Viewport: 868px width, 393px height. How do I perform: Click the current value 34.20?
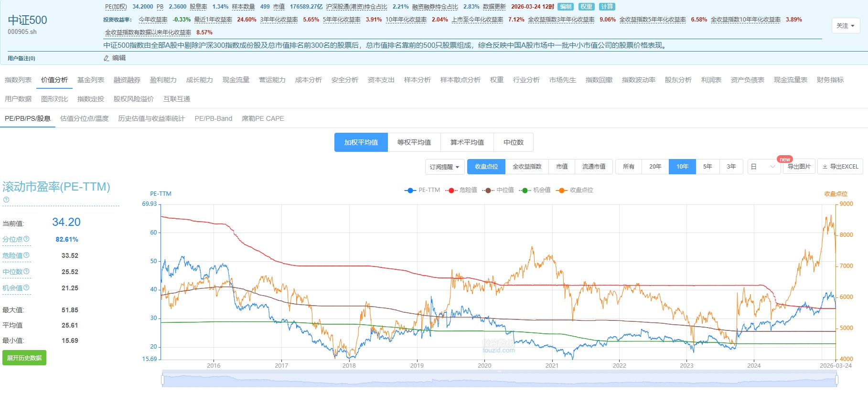tap(66, 222)
